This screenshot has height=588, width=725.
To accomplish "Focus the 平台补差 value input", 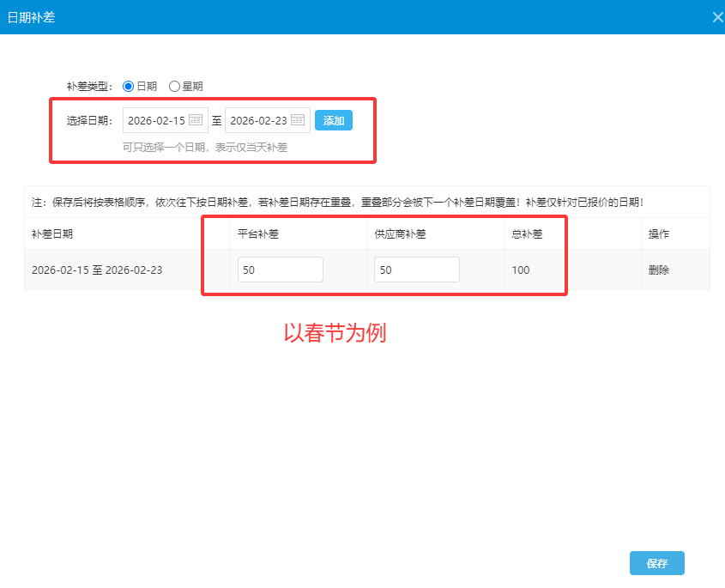I will click(280, 270).
